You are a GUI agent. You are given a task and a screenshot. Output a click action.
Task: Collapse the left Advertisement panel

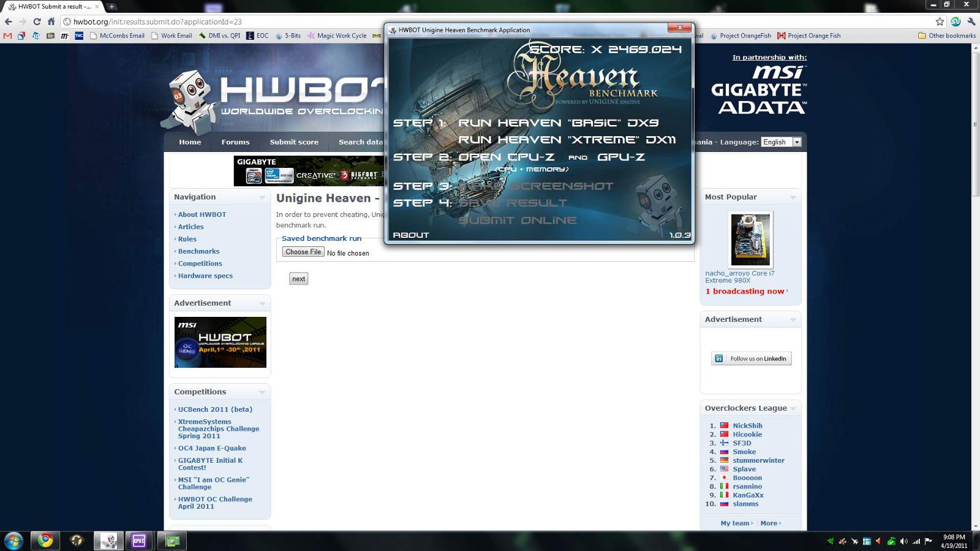[262, 303]
